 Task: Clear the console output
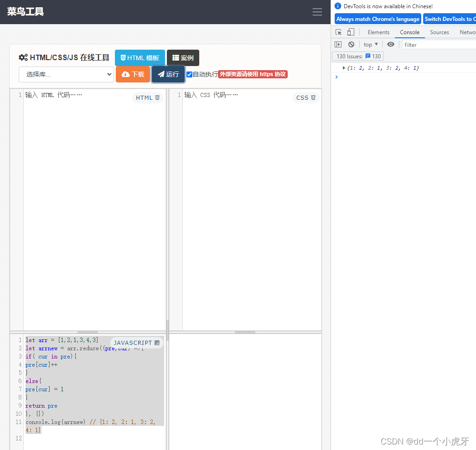pyautogui.click(x=351, y=45)
